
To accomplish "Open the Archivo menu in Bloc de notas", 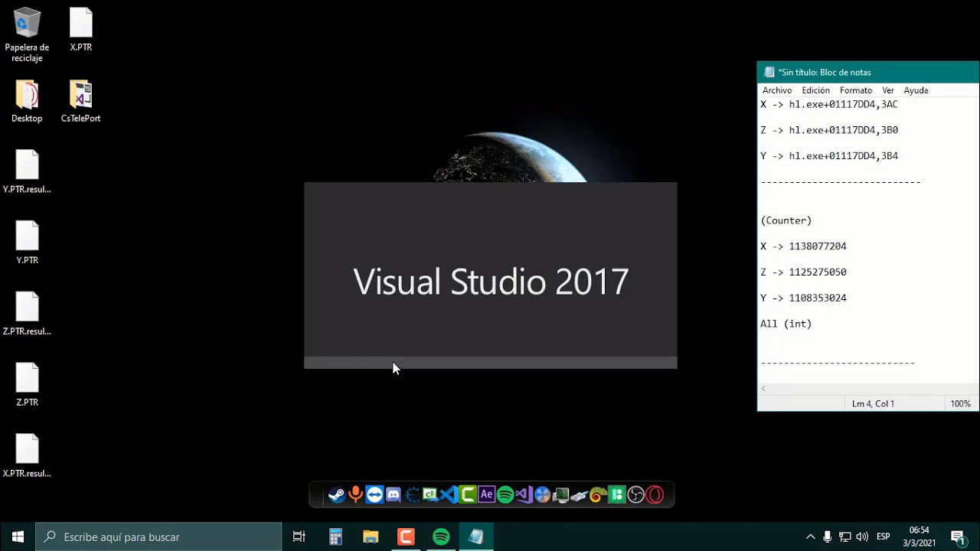I will coord(777,90).
